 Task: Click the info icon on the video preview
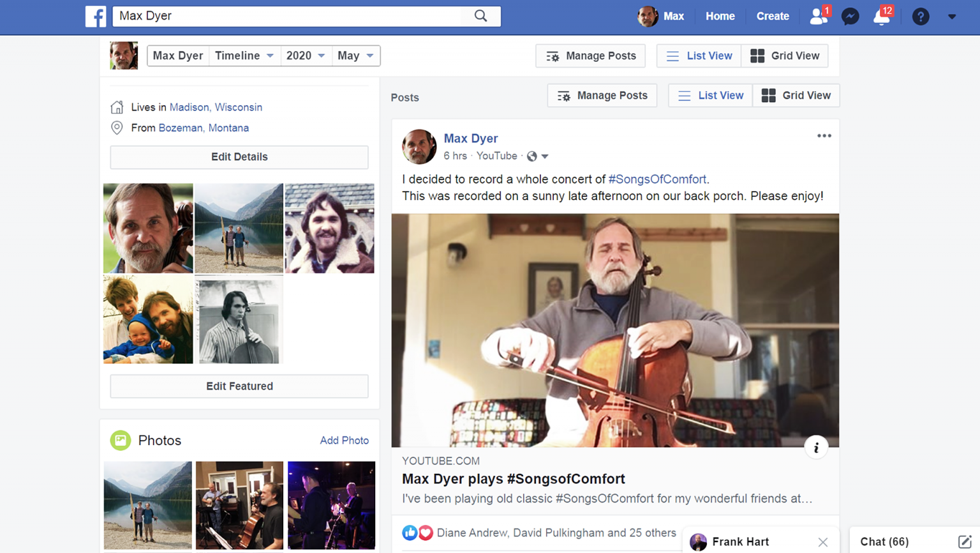pyautogui.click(x=816, y=447)
